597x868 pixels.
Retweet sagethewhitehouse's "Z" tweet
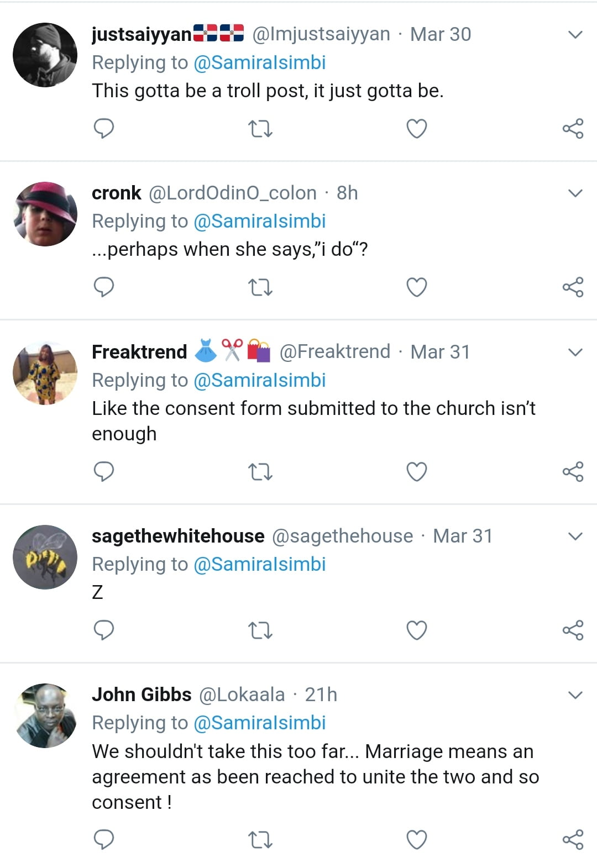260,630
